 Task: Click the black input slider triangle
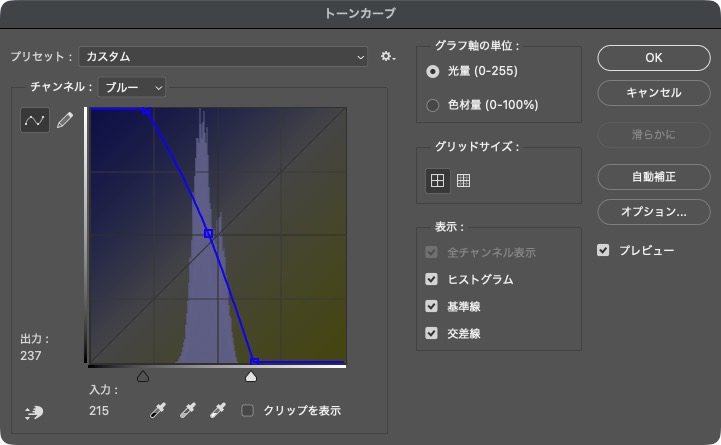click(x=143, y=377)
